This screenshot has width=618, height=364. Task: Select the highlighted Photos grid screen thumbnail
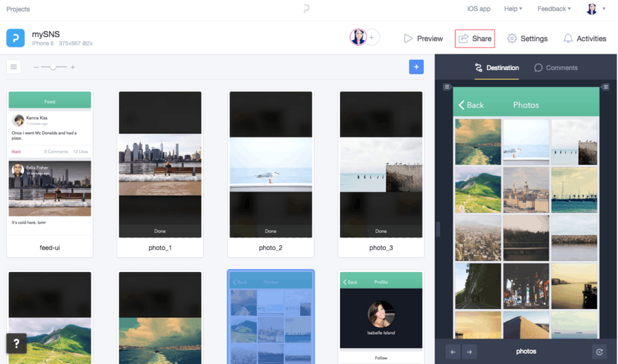click(x=271, y=317)
